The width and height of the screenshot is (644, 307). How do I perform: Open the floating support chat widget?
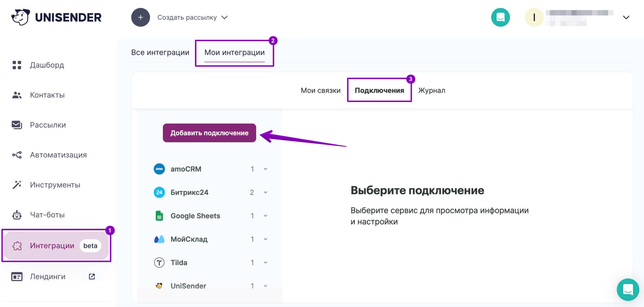pyautogui.click(x=628, y=289)
